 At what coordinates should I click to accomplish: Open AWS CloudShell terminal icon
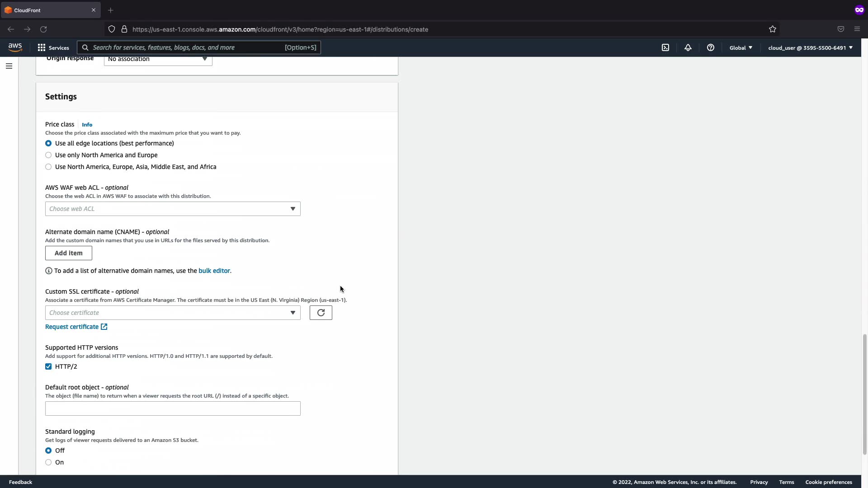click(x=665, y=47)
